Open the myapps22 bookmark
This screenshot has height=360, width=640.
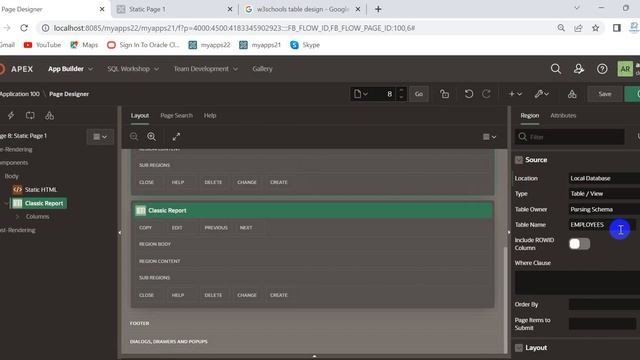point(209,45)
